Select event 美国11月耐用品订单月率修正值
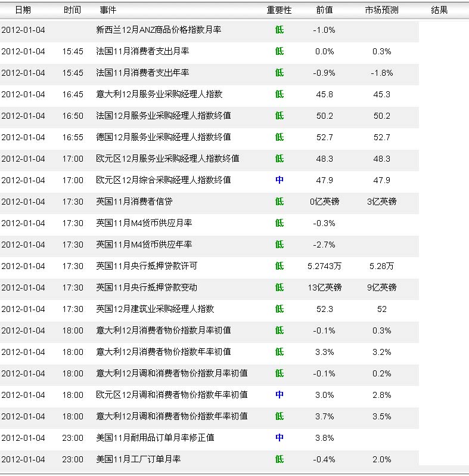 pos(155,438)
